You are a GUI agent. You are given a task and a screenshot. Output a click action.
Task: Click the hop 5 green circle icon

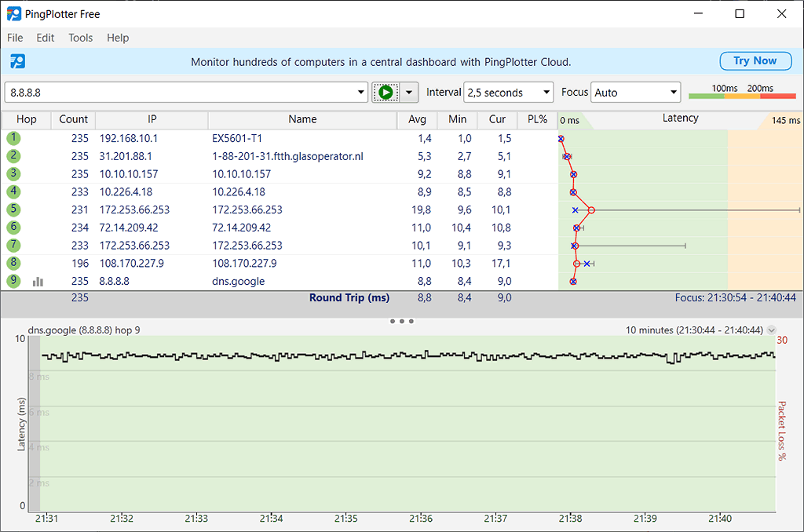click(x=13, y=210)
